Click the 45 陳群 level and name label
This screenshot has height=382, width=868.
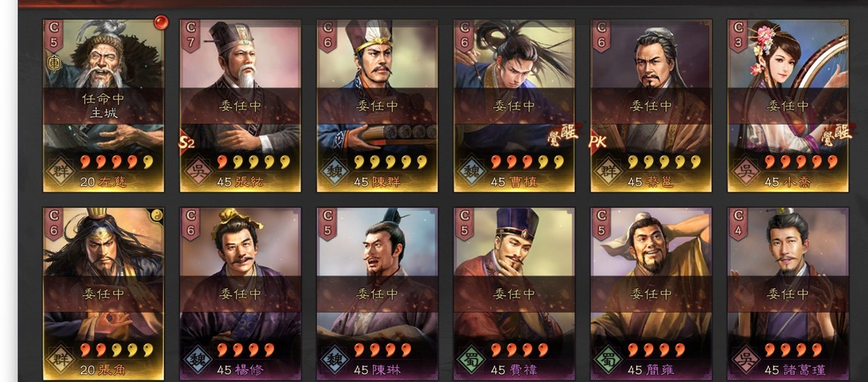378,182
